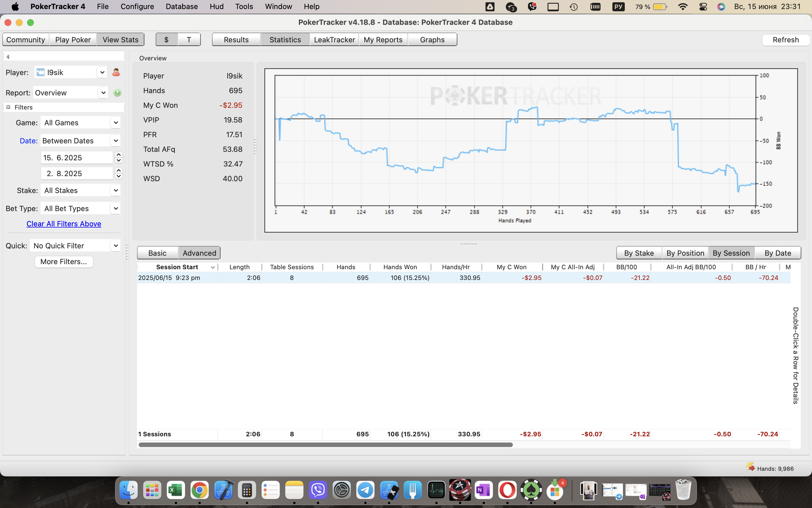Switch to the Results tab

pos(236,40)
